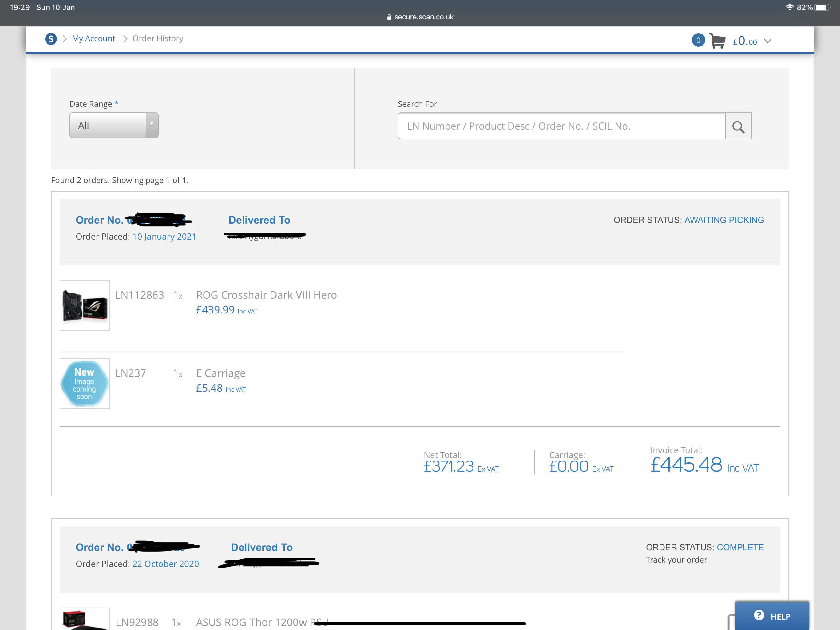Open ASUS ROG Thor 1200w PSU thumbnail
The width and height of the screenshot is (840, 630).
[85, 619]
